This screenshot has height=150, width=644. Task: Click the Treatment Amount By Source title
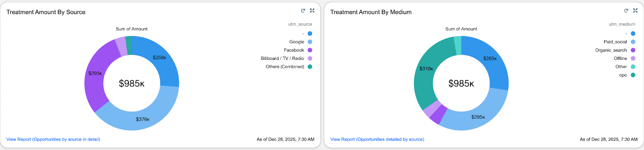(x=46, y=12)
